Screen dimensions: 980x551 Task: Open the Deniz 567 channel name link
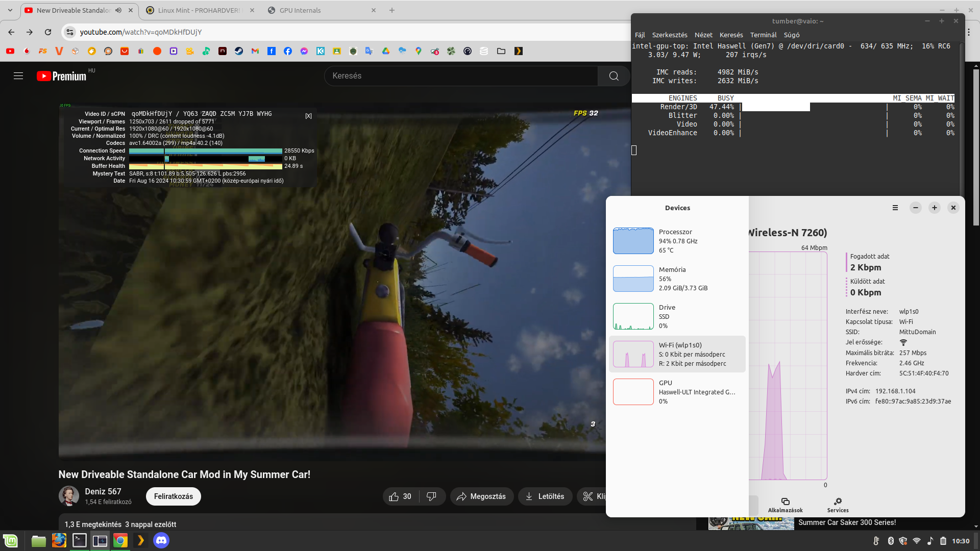103,491
